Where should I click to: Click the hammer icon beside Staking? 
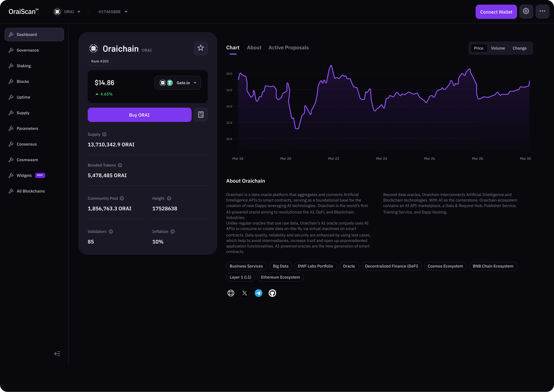click(11, 66)
